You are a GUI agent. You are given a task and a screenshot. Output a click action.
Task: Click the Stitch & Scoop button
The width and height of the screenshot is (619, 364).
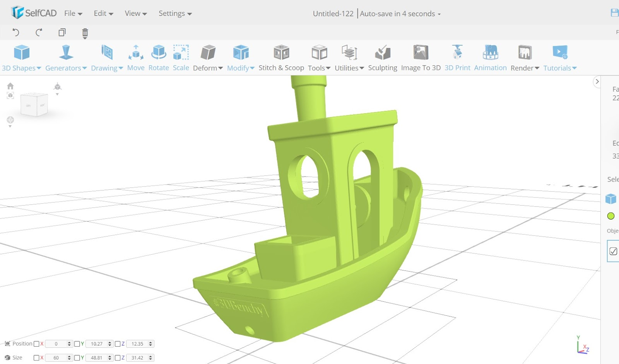(x=281, y=58)
